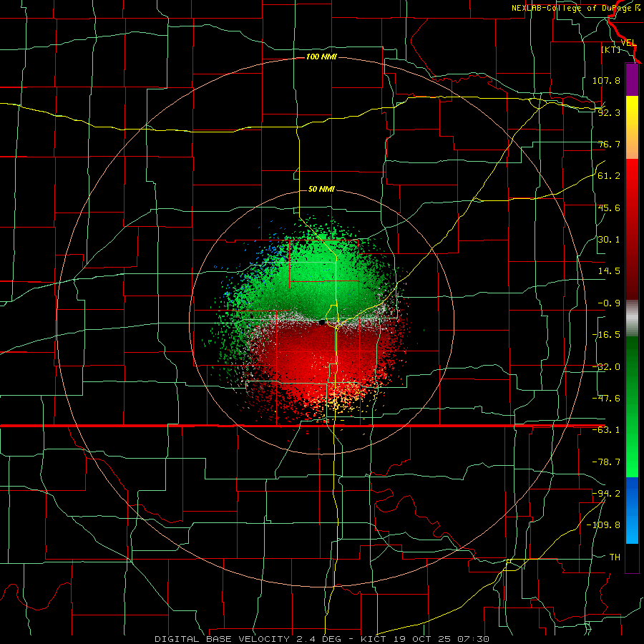Click the KT units label

(611, 49)
